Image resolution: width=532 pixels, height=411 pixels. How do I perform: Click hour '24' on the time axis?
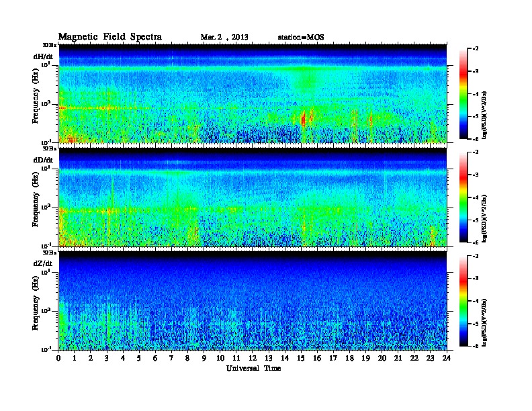coord(447,358)
